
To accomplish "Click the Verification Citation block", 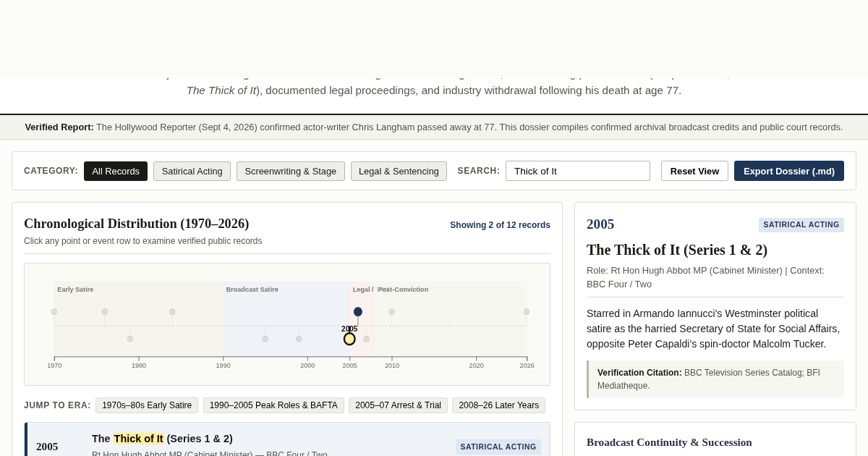I will tap(715, 379).
